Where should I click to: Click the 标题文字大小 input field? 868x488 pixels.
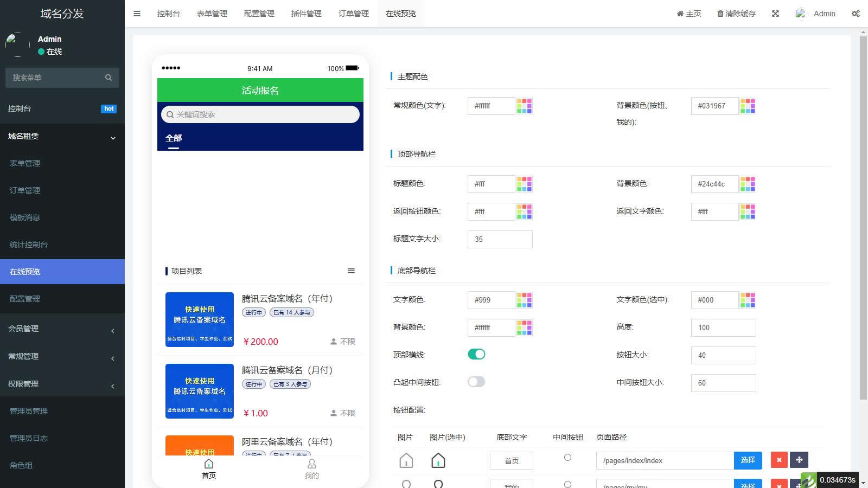pyautogui.click(x=500, y=239)
